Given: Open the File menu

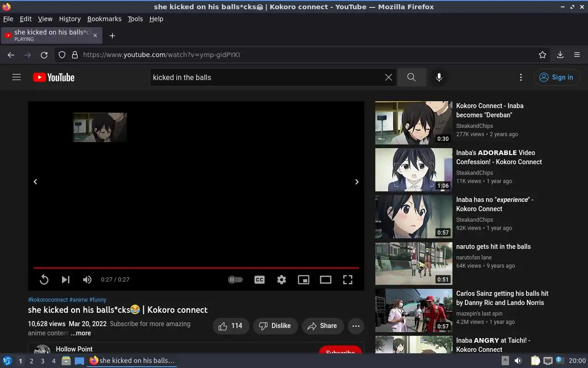Looking at the screenshot, I should click(x=8, y=19).
